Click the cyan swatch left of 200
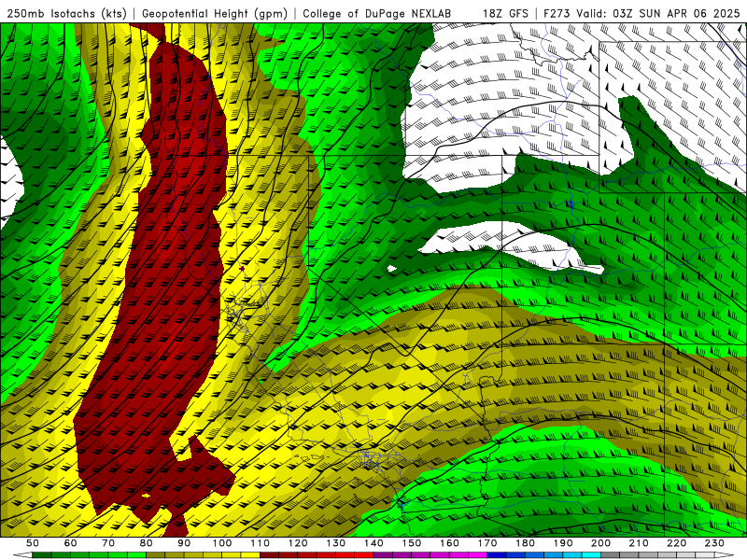The image size is (747, 560). point(591,555)
